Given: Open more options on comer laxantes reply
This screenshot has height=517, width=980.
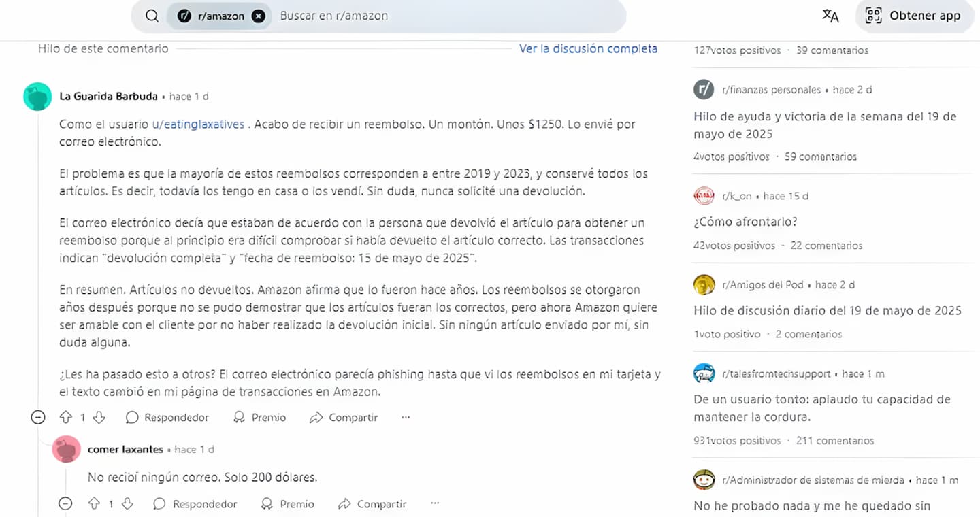Looking at the screenshot, I should click(435, 504).
